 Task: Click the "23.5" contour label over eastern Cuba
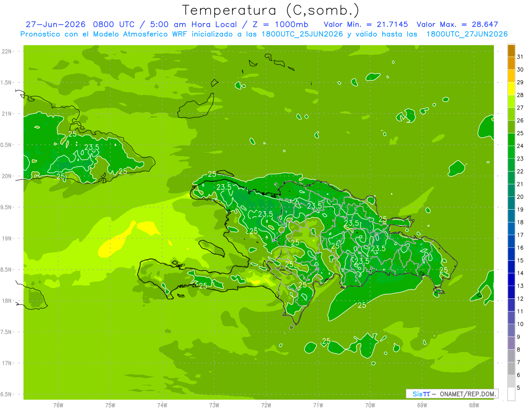pyautogui.click(x=92, y=147)
